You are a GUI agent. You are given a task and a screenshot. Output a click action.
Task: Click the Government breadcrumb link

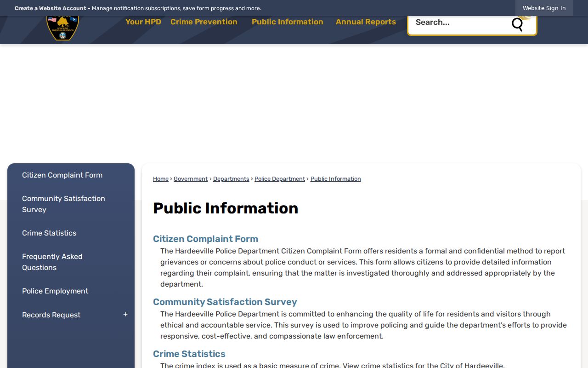point(191,179)
